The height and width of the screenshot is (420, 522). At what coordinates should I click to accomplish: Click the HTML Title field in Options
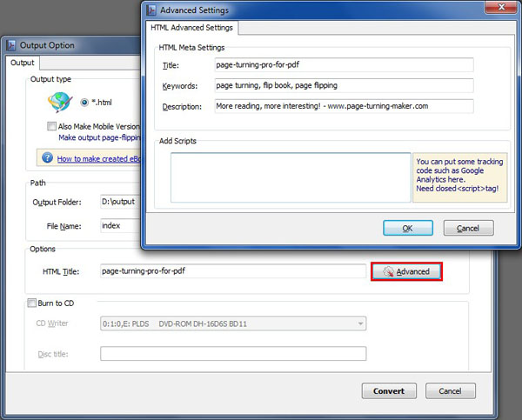(x=233, y=271)
